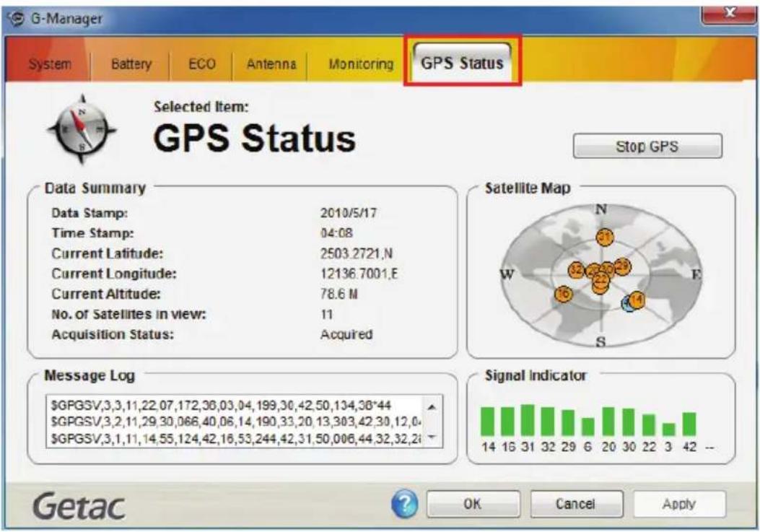Click the Acquisition Status label
The height and width of the screenshot is (532, 760).
pyautogui.click(x=113, y=335)
